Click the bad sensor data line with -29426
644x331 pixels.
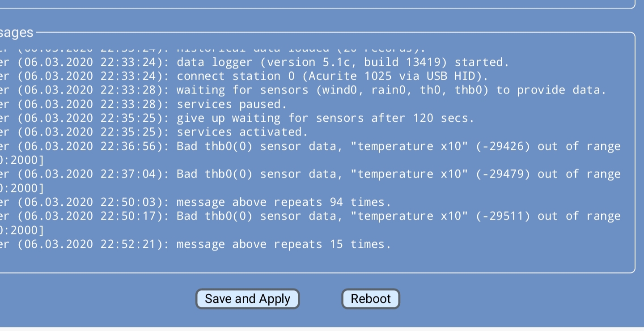[x=398, y=146]
